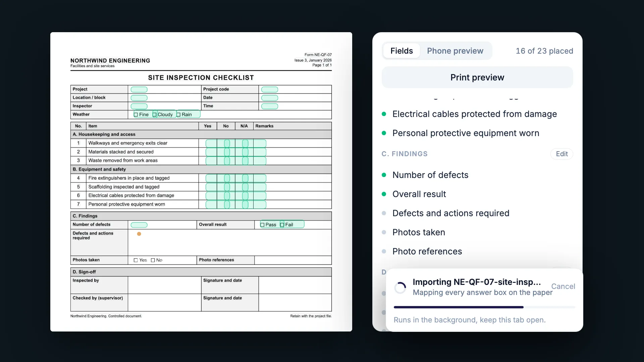The image size is (644, 362).
Task: Select the Project placed field box
Action: [x=139, y=89]
